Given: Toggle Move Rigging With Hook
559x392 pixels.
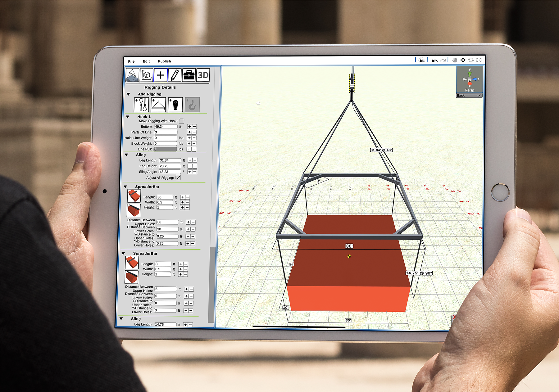Looking at the screenshot, I should 181,121.
